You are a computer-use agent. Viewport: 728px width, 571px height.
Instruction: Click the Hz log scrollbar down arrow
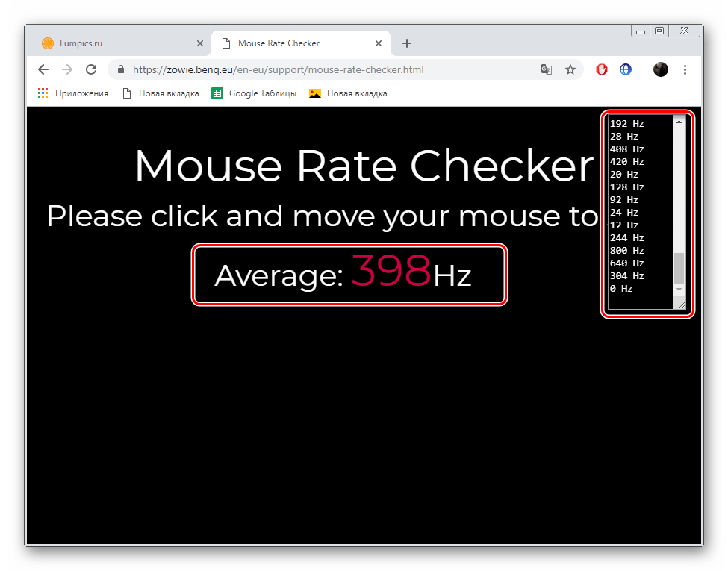tap(679, 289)
